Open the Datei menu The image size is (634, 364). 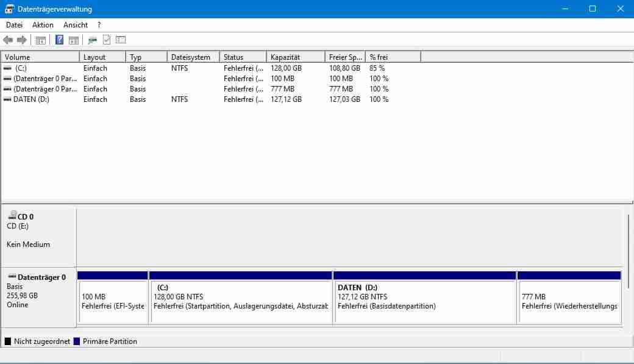[14, 25]
